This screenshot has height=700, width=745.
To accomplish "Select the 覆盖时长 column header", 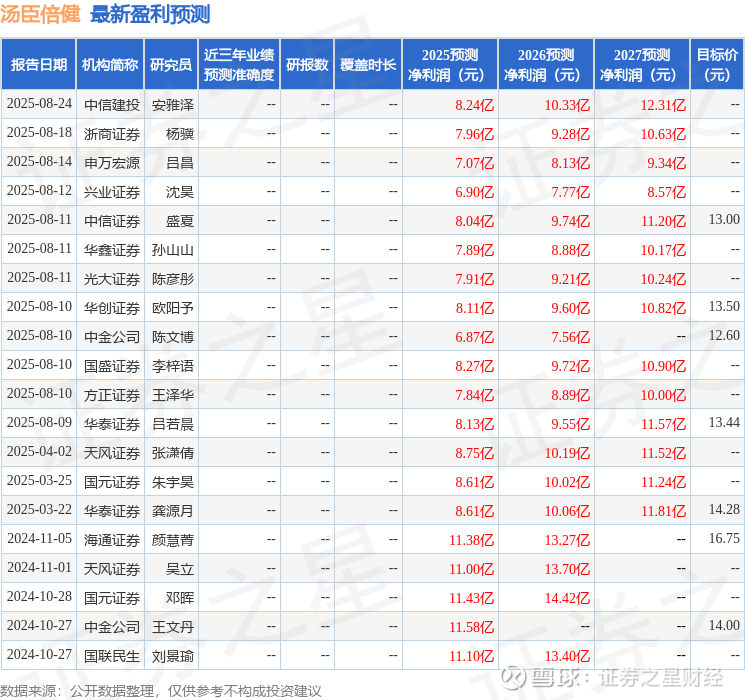I will click(x=368, y=65).
